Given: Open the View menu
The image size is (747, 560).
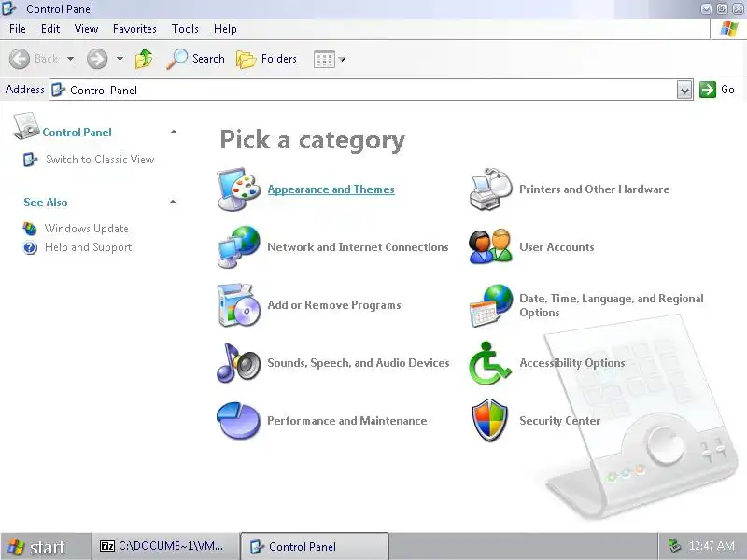Looking at the screenshot, I should click(x=86, y=29).
